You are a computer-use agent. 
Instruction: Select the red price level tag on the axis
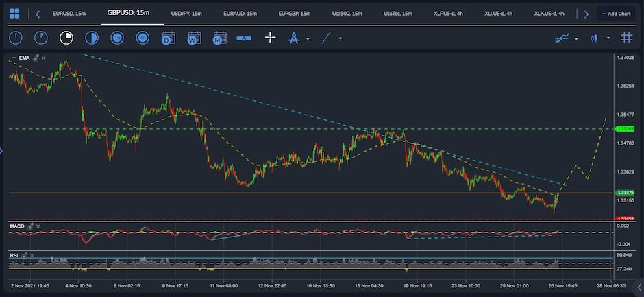click(624, 219)
